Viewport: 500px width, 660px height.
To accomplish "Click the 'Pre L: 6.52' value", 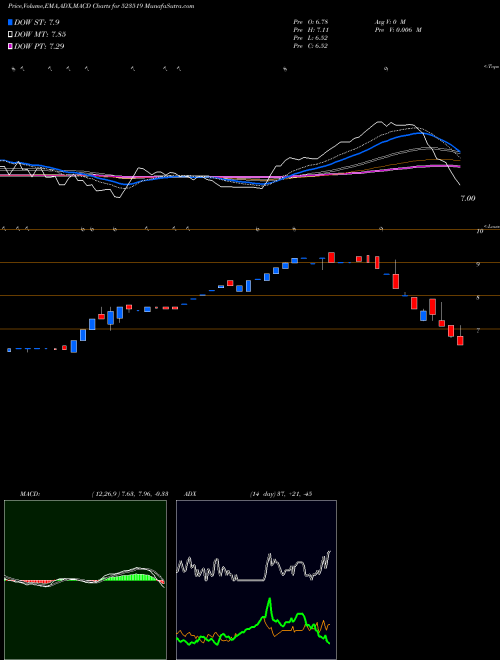I will coord(311,38).
